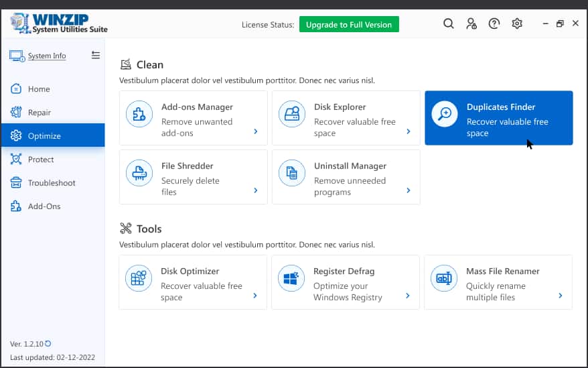This screenshot has width=588, height=368.
Task: Click the Disk Explorer drive icon
Action: pyautogui.click(x=292, y=114)
